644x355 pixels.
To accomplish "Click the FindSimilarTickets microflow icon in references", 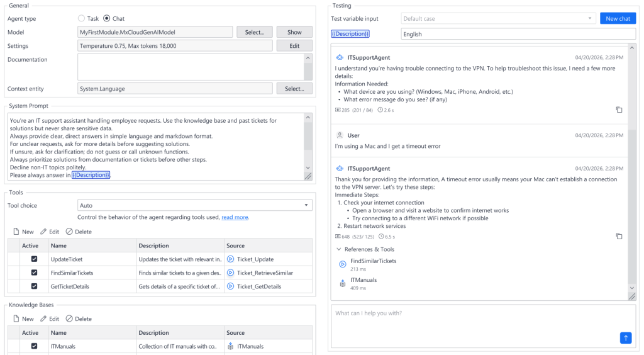I will 343,264.
